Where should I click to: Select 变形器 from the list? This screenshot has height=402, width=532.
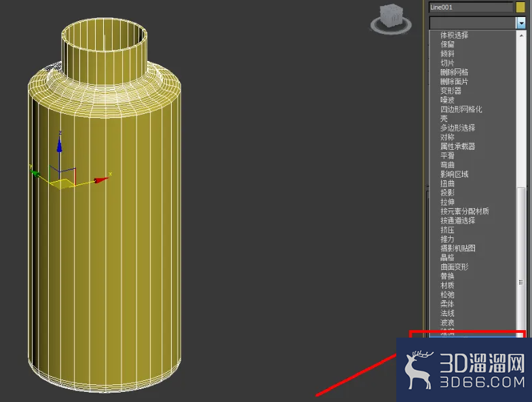click(x=451, y=91)
